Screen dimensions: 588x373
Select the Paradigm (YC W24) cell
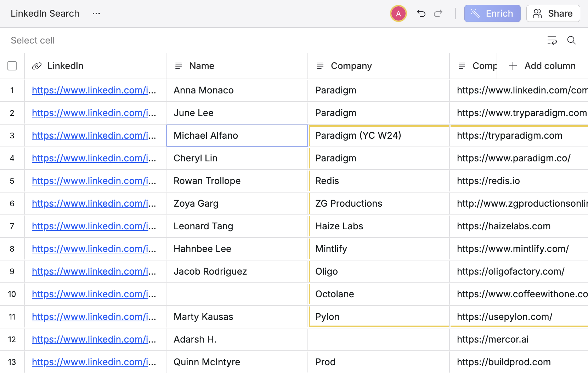379,136
